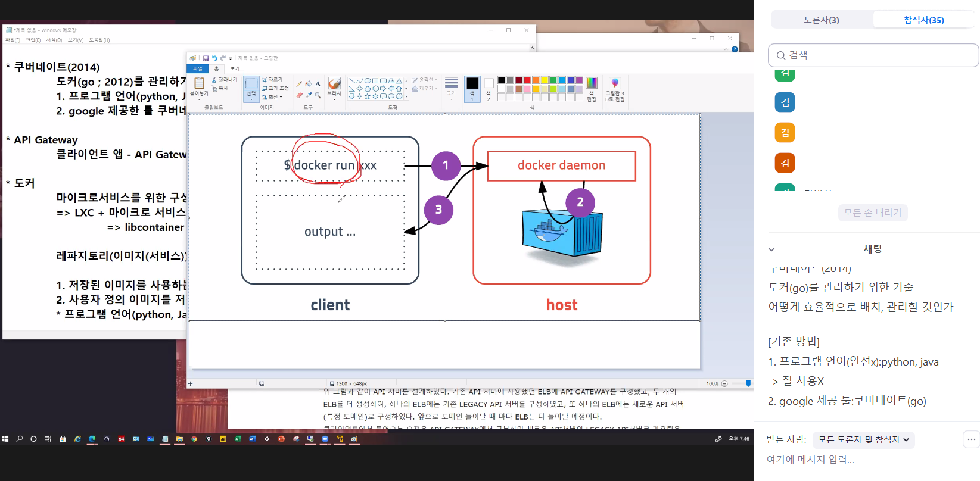Select the Text tool (A)
Image resolution: width=980 pixels, height=481 pixels.
click(318, 84)
